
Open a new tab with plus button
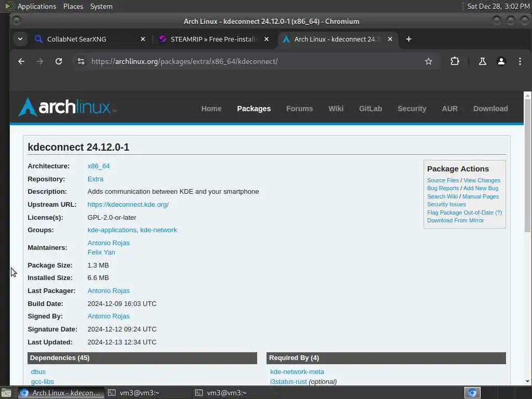(x=409, y=39)
